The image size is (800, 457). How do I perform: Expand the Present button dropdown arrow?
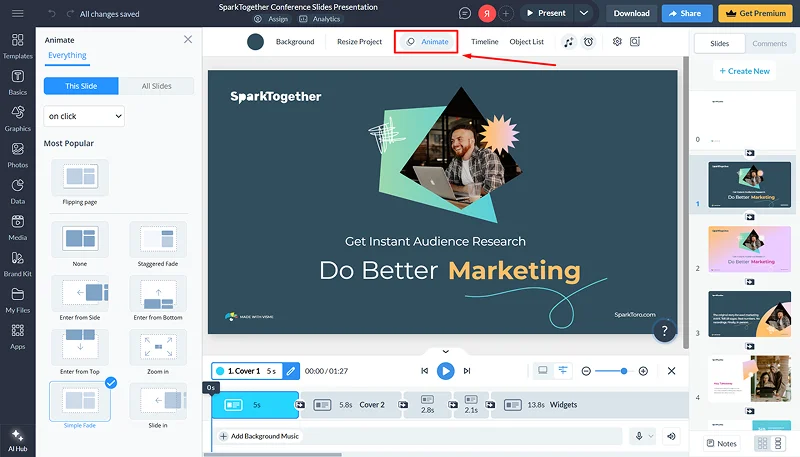(584, 13)
